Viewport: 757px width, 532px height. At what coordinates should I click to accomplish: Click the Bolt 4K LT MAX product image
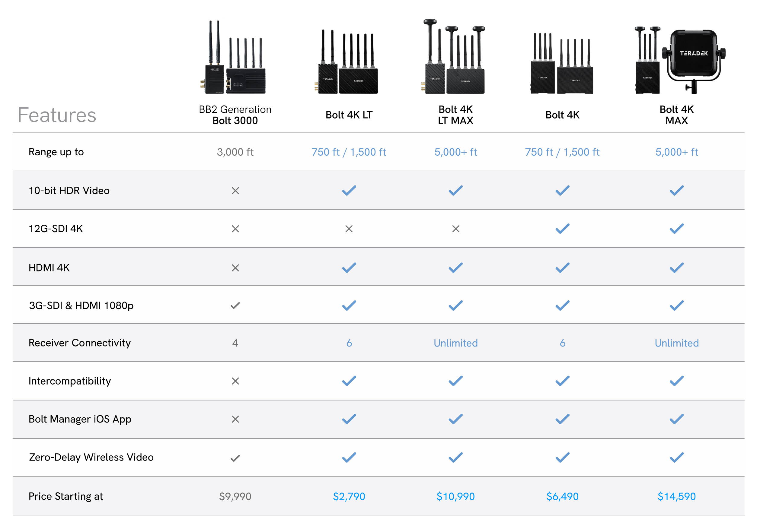(x=453, y=56)
